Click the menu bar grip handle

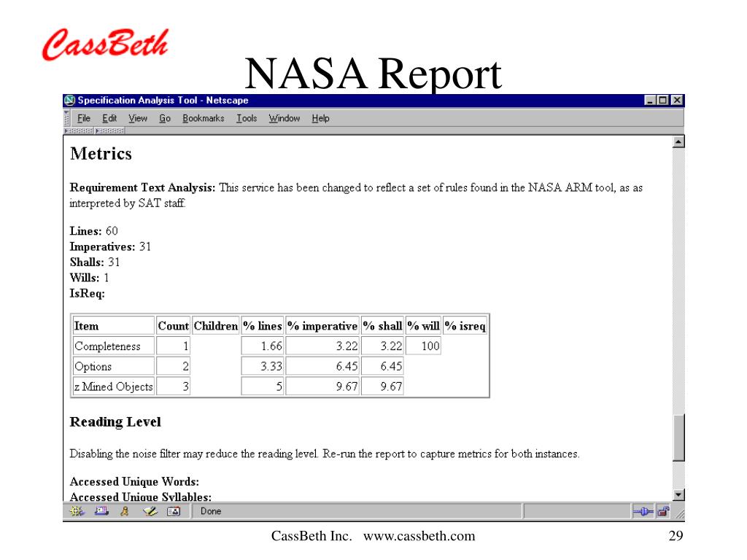66,118
